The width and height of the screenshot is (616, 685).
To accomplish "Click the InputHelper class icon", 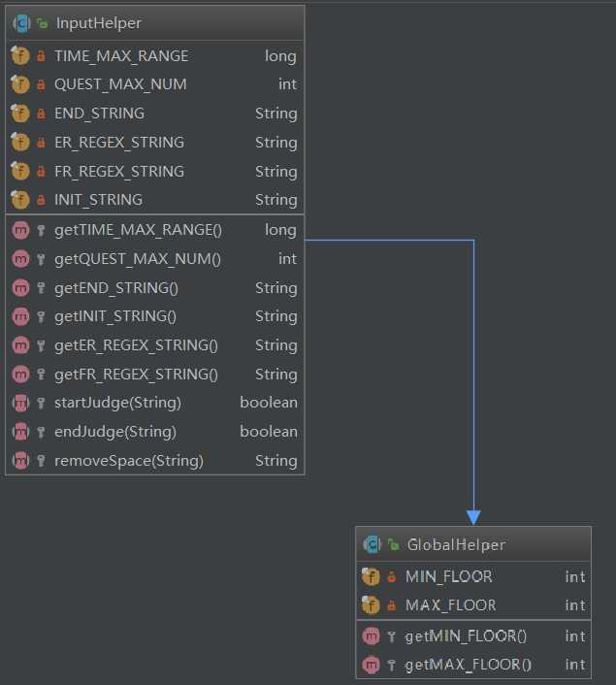I will click(x=20, y=22).
